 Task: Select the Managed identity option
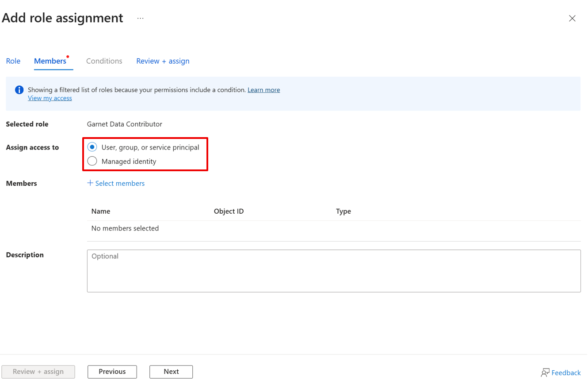coord(92,161)
